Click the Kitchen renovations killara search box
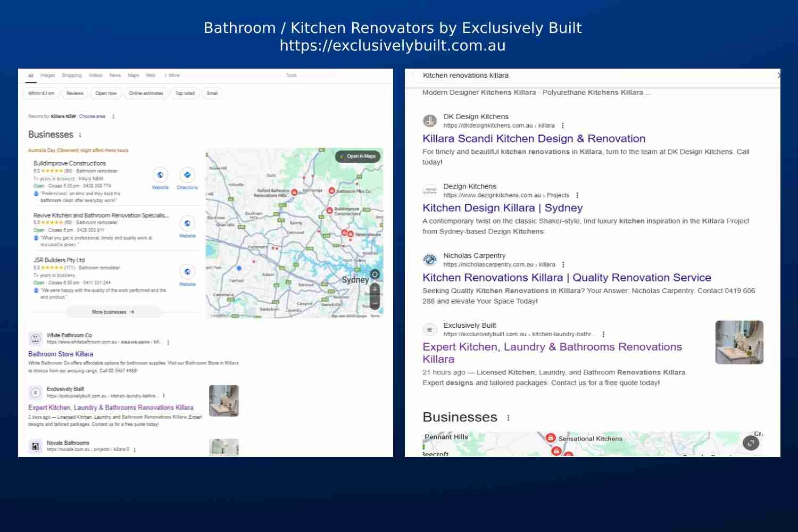The width and height of the screenshot is (798, 532). click(596, 76)
